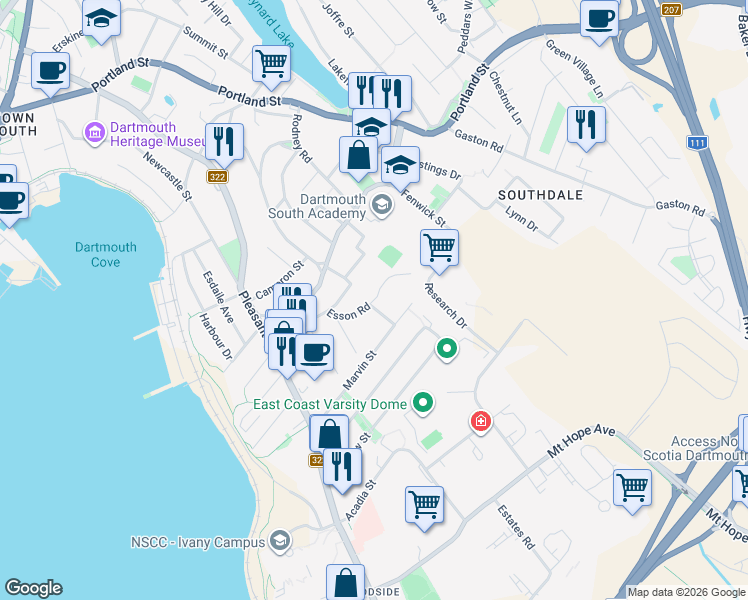Click the Dartmouth Heritage Museum label

click(x=157, y=134)
